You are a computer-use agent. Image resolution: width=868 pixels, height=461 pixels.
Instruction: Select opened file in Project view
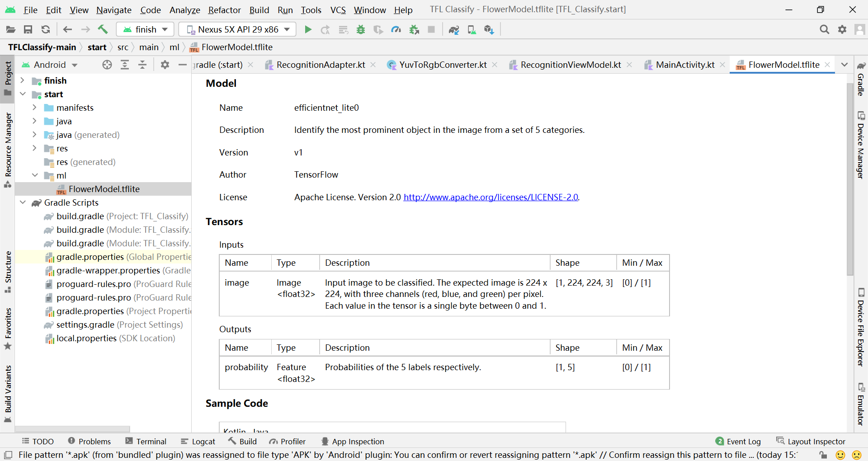coord(107,65)
